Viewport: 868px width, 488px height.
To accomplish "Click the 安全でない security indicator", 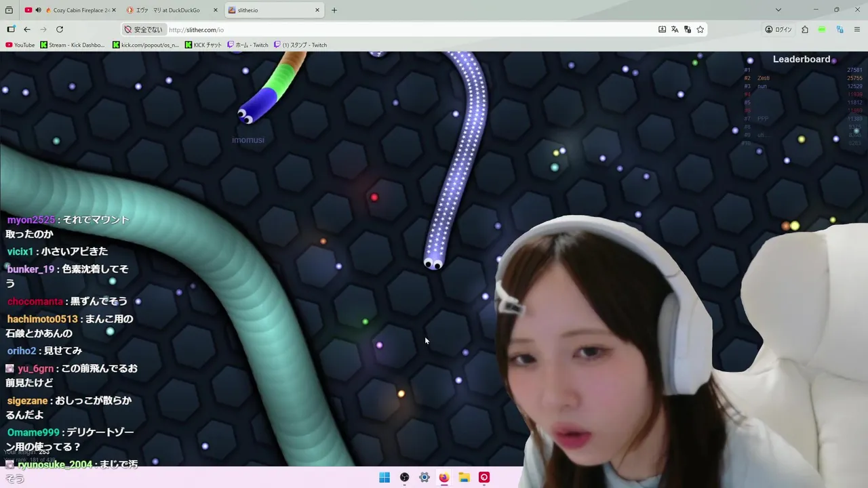I will coord(144,29).
